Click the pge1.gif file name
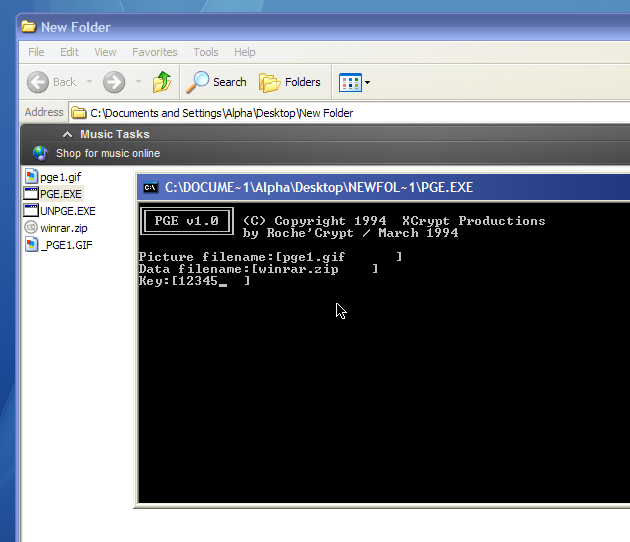Viewport: 630px width, 542px height. (61, 177)
